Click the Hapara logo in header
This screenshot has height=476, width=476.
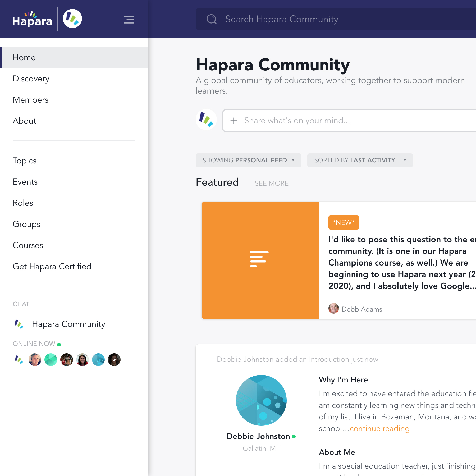(x=32, y=19)
